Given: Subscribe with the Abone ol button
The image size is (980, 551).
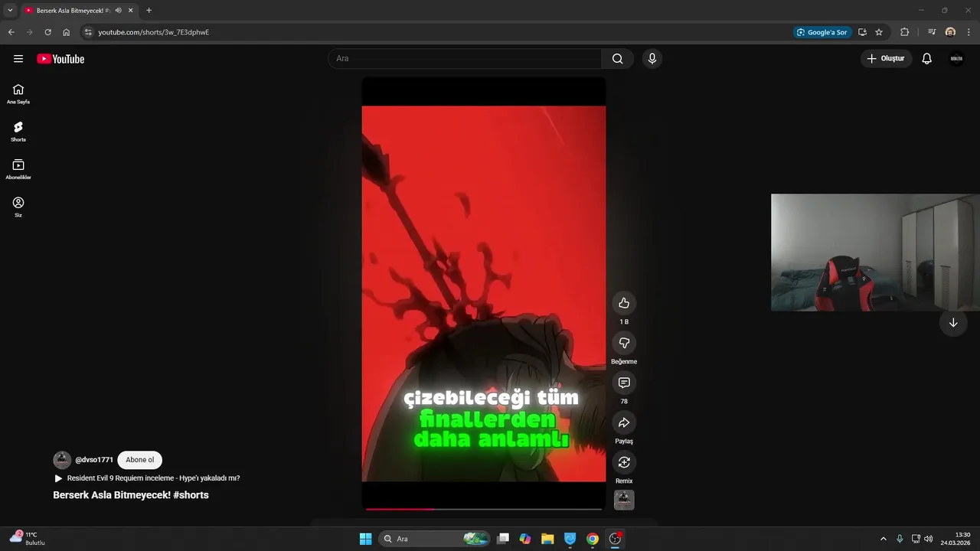Looking at the screenshot, I should tap(140, 460).
